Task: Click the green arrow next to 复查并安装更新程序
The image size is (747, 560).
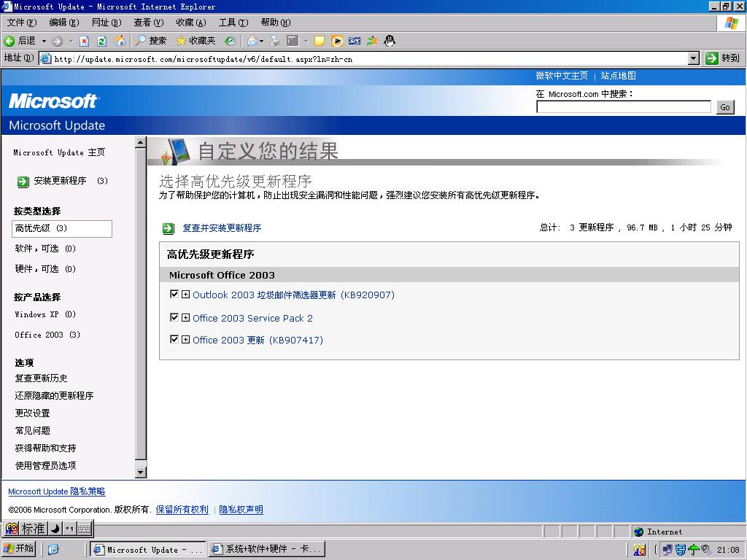Action: pos(169,228)
